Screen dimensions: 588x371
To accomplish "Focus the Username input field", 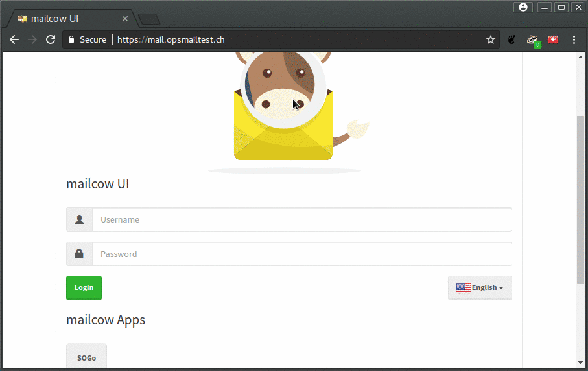I will (x=301, y=219).
